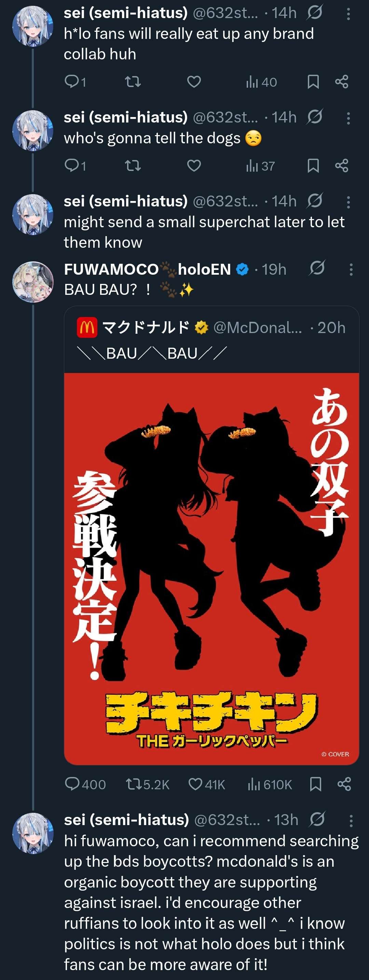
Task: Bookmark the brand collab tweet
Action: [313, 82]
